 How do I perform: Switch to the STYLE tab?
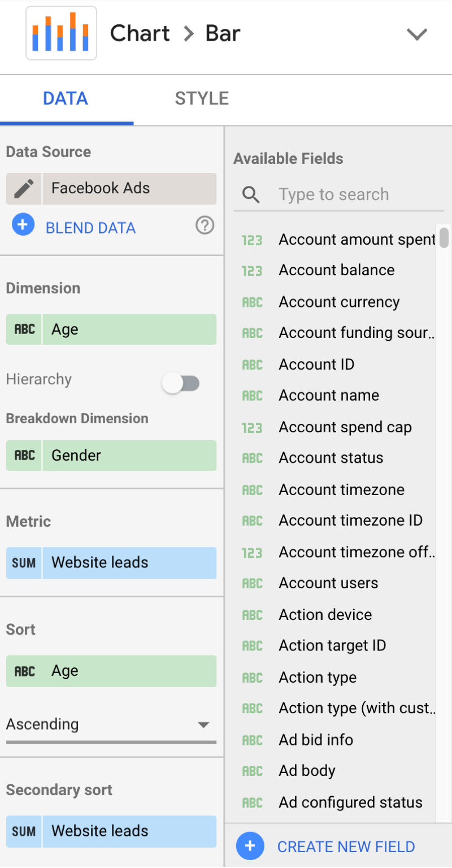(202, 98)
